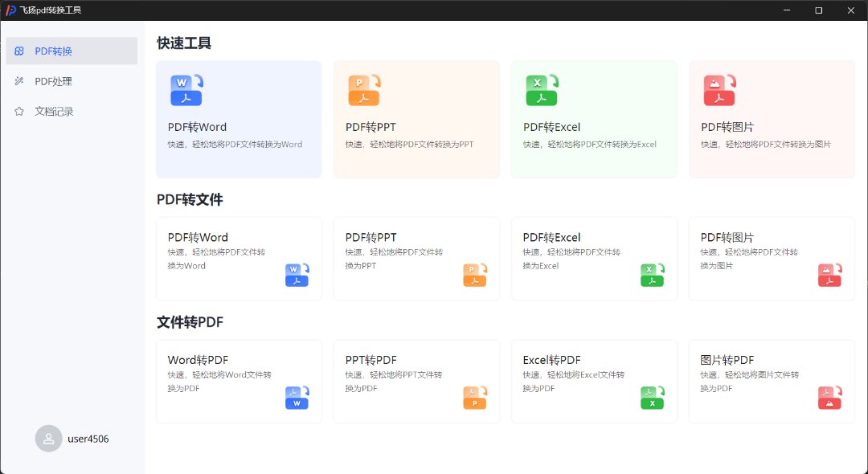Click the 飞扬pdf转换工具 app logo in title bar

tap(11, 10)
